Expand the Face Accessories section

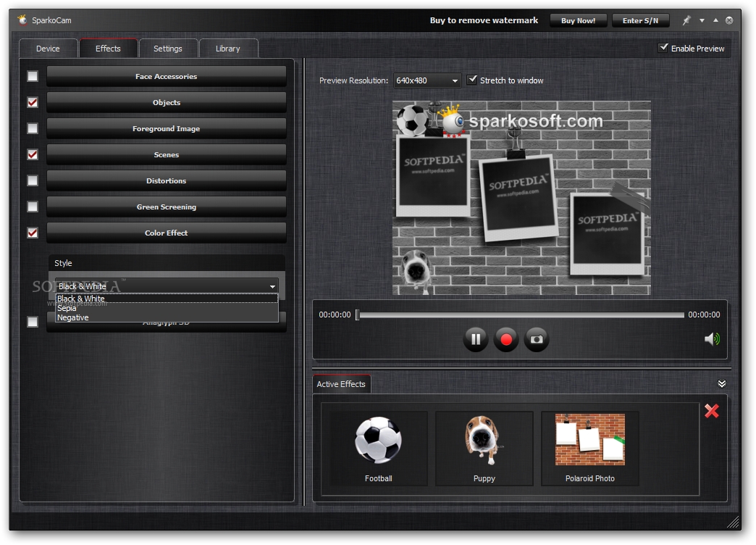pos(167,76)
